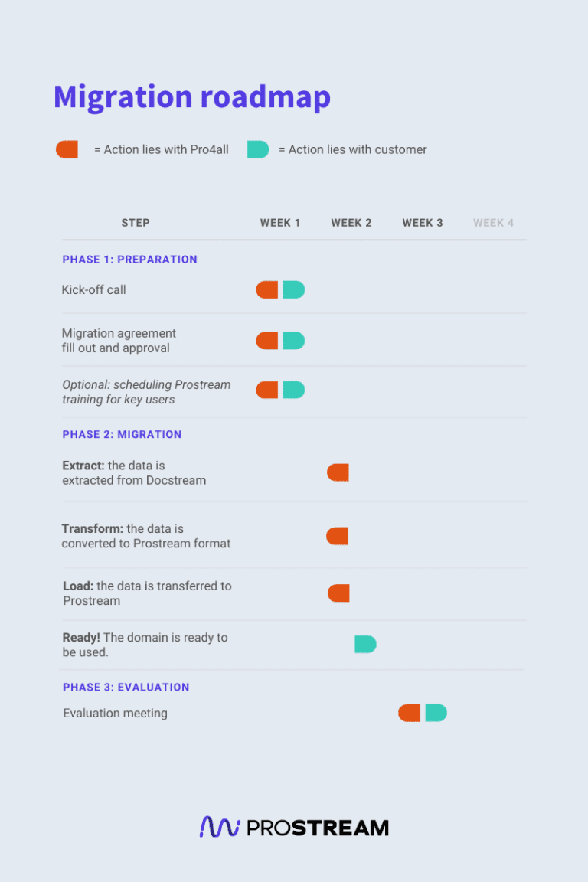The width and height of the screenshot is (588, 882).
Task: Click the greyed-out WEEK 4 header
Action: tap(493, 223)
